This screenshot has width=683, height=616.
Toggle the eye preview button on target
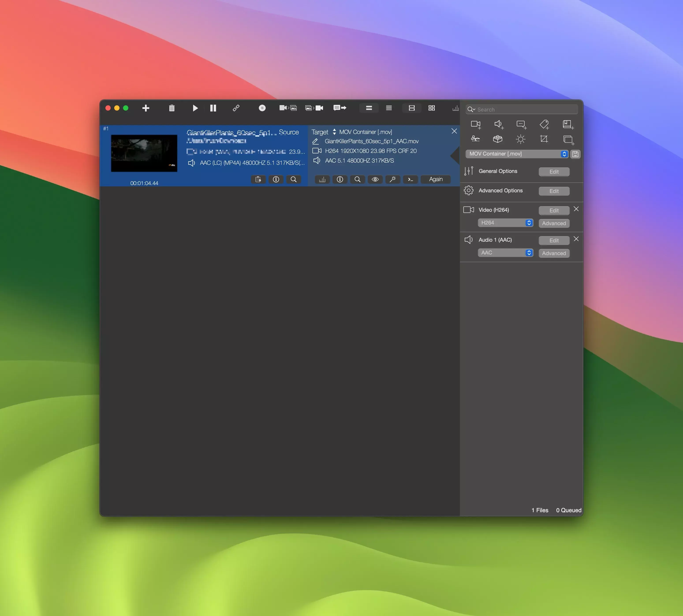(375, 179)
